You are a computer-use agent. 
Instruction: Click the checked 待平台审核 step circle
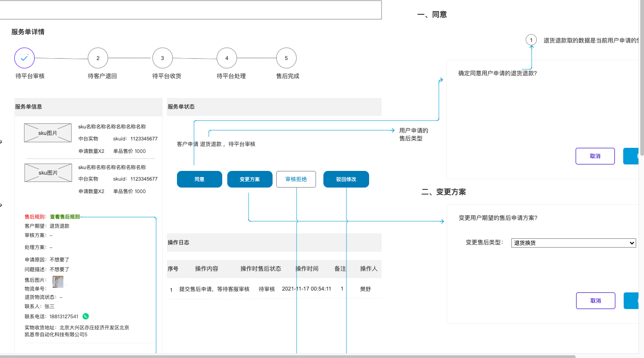(24, 58)
